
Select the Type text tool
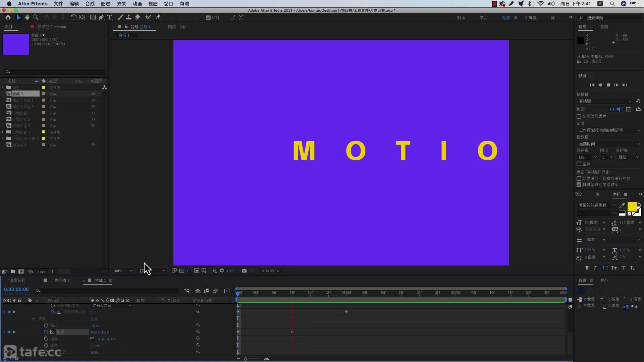click(x=110, y=17)
